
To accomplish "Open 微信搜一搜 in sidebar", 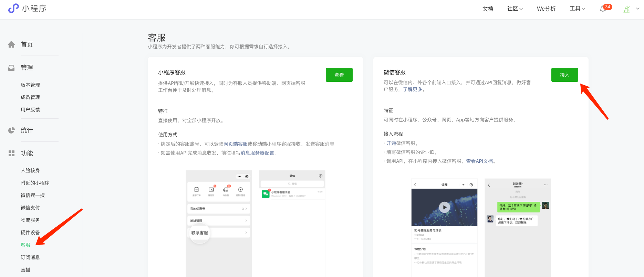I will [33, 195].
